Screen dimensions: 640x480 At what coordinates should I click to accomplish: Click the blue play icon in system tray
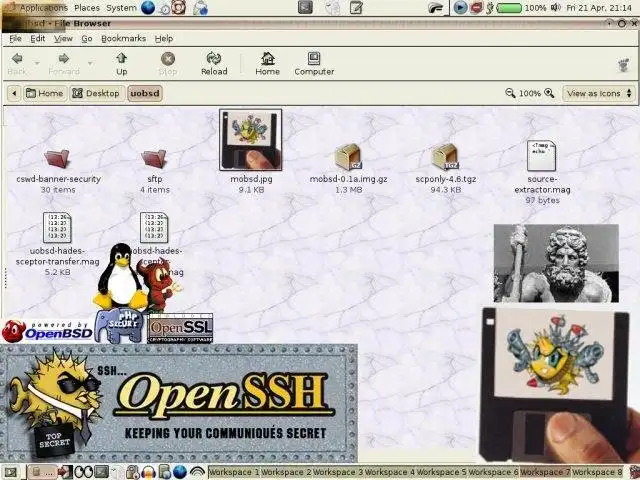pyautogui.click(x=460, y=8)
